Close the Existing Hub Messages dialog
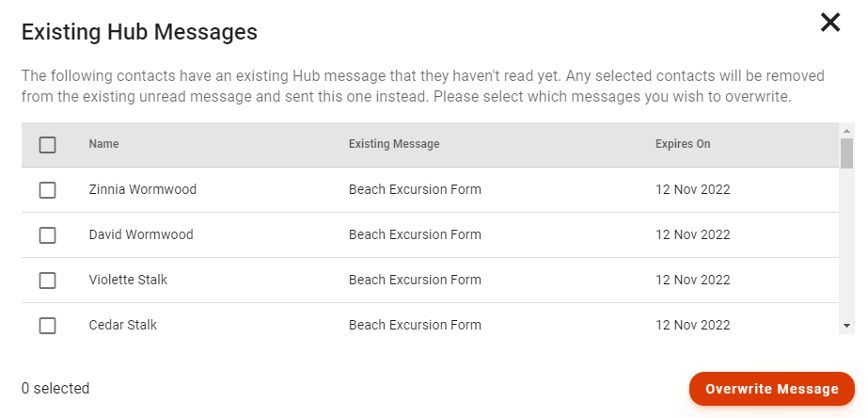This screenshot has width=868, height=418. pos(830,23)
